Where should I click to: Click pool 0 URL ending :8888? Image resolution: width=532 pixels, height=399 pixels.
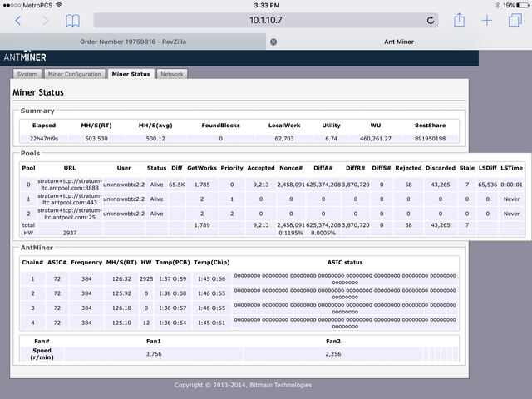coord(70,185)
